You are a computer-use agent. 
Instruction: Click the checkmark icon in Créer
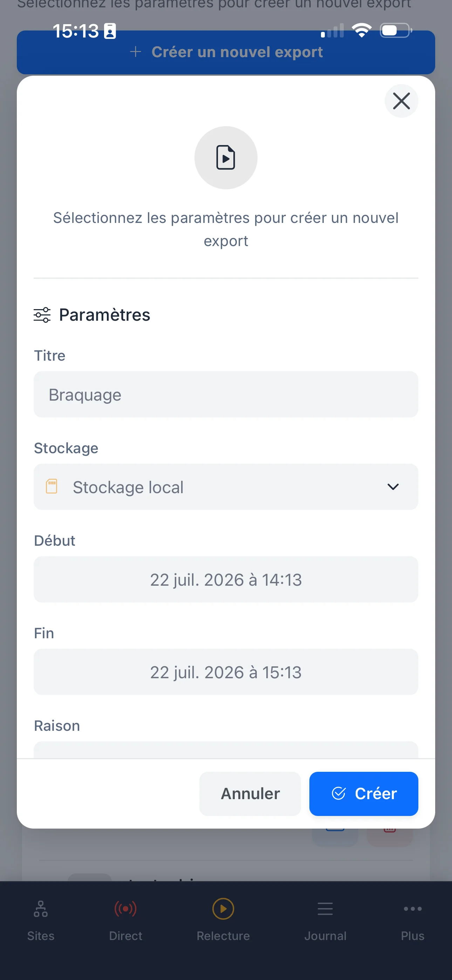click(338, 794)
